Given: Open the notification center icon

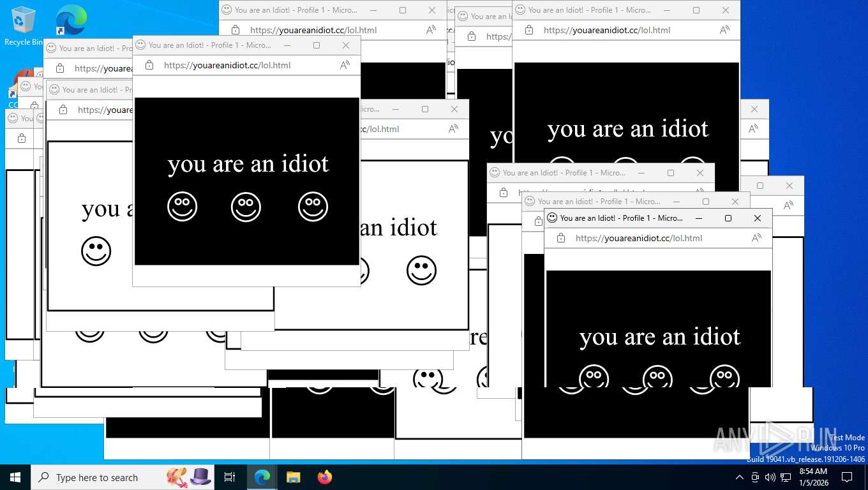Looking at the screenshot, I should tap(847, 477).
